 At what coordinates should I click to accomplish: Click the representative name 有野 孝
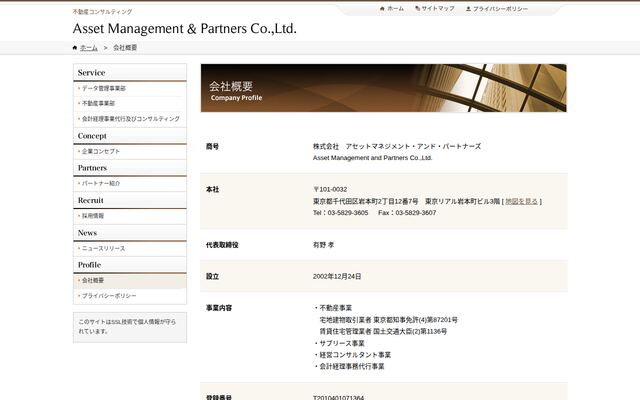tap(323, 245)
